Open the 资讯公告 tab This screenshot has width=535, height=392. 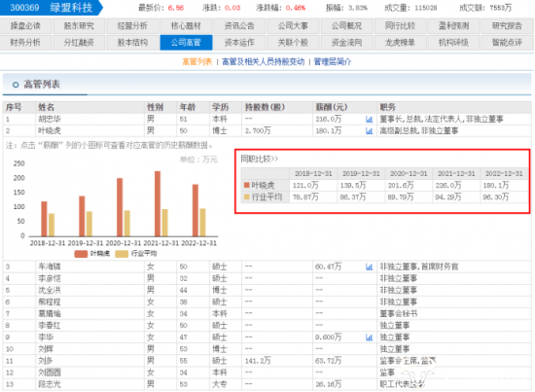point(239,26)
